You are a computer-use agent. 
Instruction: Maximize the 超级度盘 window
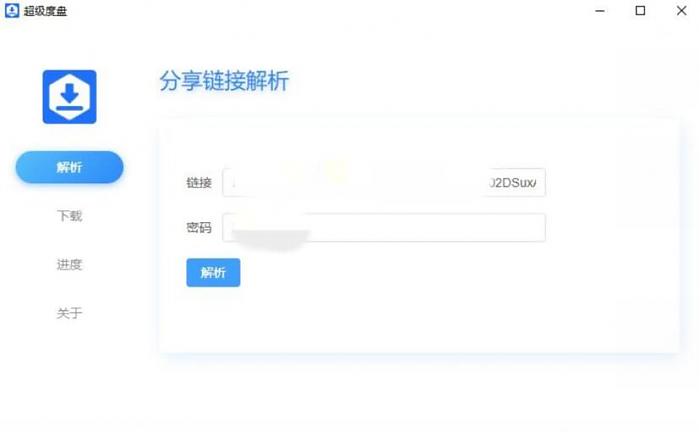[640, 11]
